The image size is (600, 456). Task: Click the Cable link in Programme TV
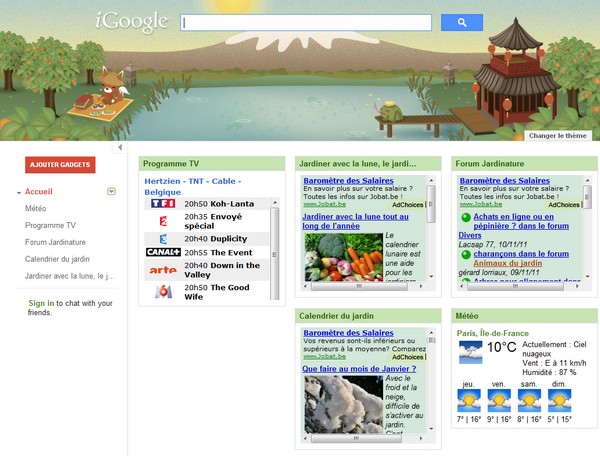(x=223, y=181)
